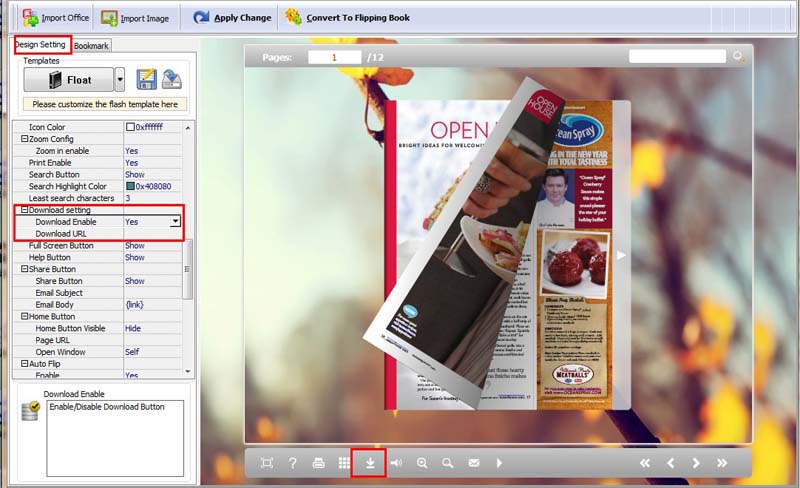Open the Download Enable dropdown arrow
The height and width of the screenshot is (488, 800).
pos(176,222)
